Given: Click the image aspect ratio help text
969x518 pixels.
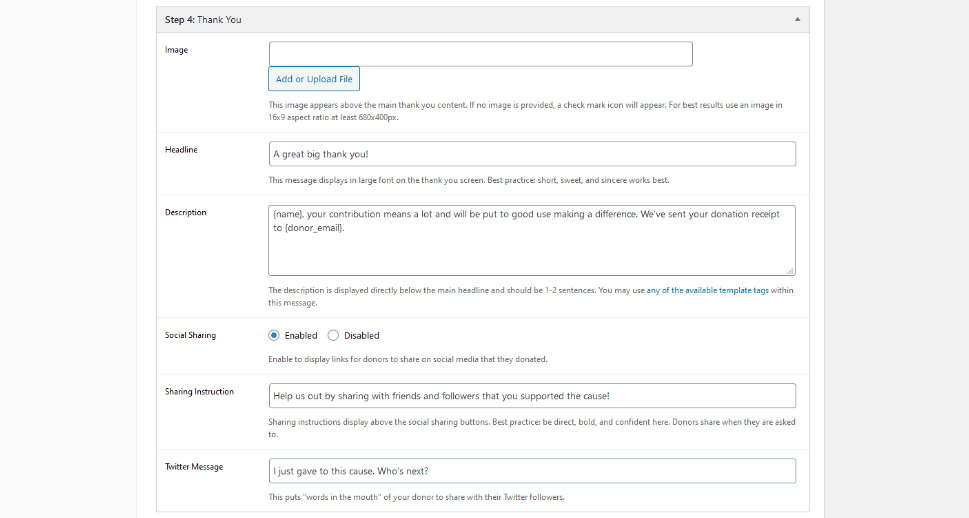Looking at the screenshot, I should click(x=525, y=111).
